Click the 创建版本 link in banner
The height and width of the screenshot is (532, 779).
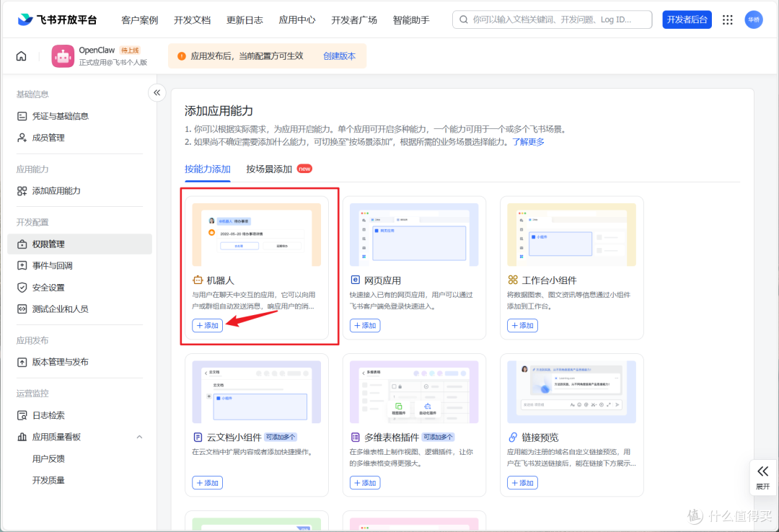click(339, 56)
